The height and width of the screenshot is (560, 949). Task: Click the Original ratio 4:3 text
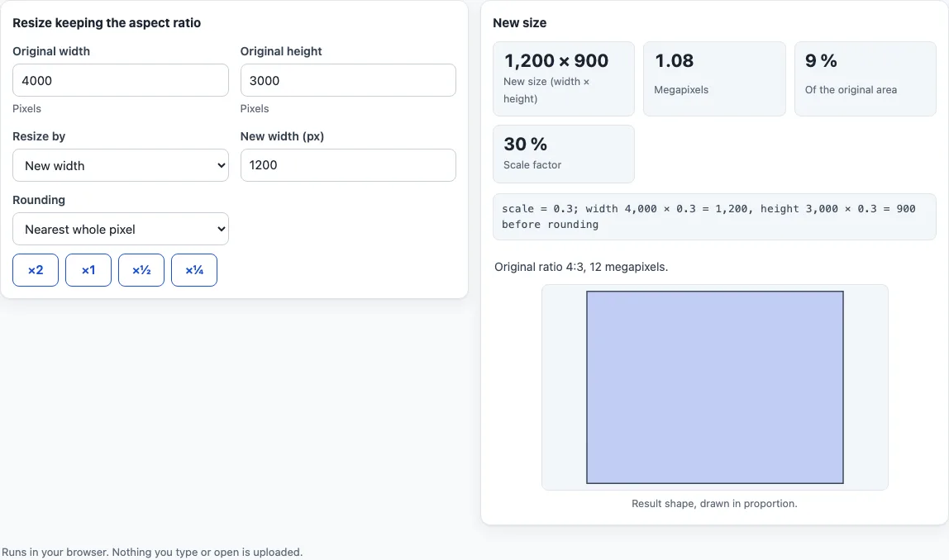tap(581, 267)
